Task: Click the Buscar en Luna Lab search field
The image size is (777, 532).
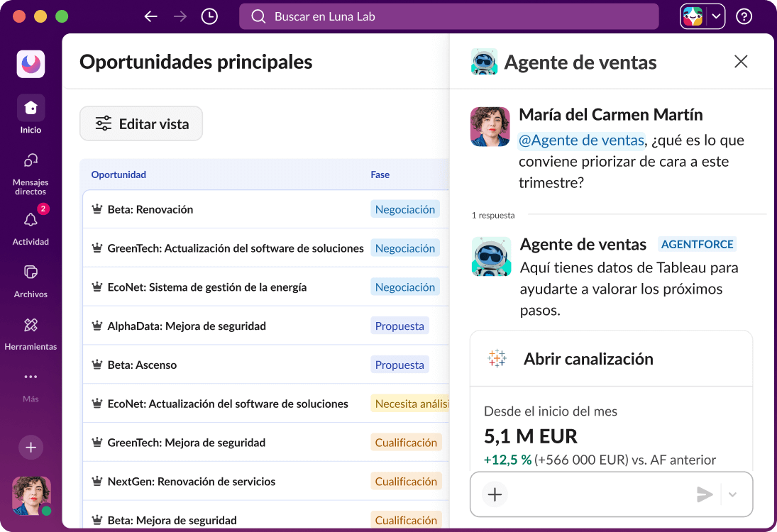Action: pos(448,16)
